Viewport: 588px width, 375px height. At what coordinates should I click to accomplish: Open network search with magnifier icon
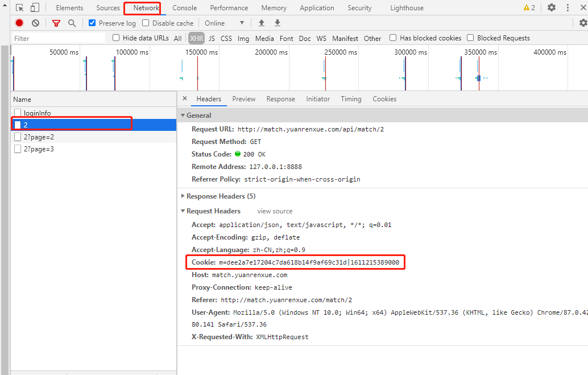pos(72,23)
